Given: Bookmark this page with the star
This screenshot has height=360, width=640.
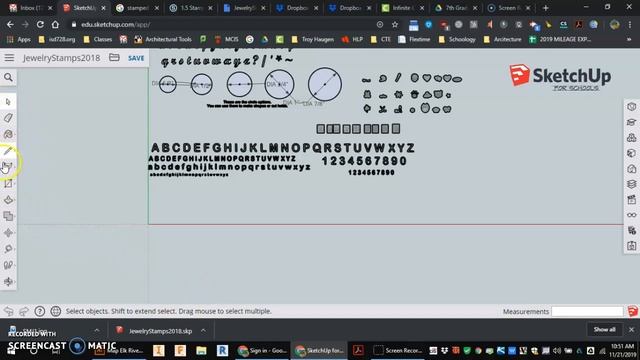Looking at the screenshot, I should coord(395,24).
